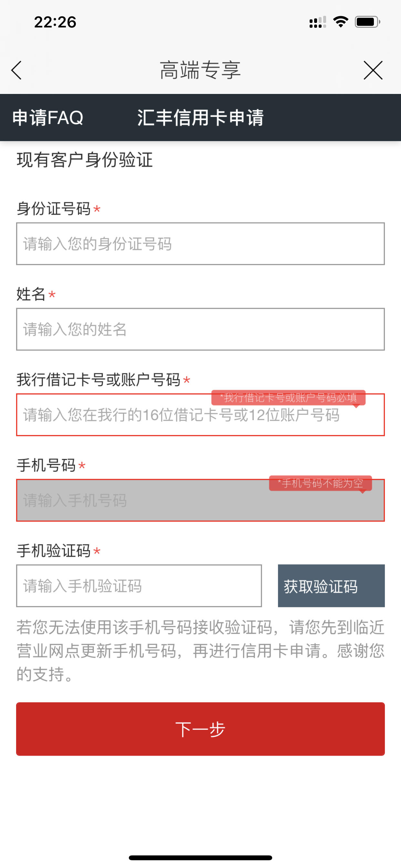This screenshot has width=401, height=868.
Task: Tap the 22:26 clock in status bar
Action: point(55,22)
